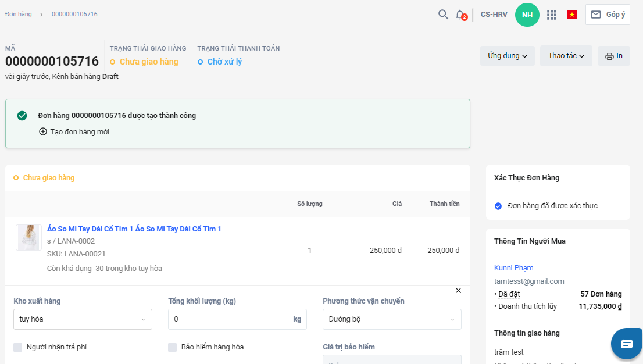Open the notifications bell

pos(460,15)
